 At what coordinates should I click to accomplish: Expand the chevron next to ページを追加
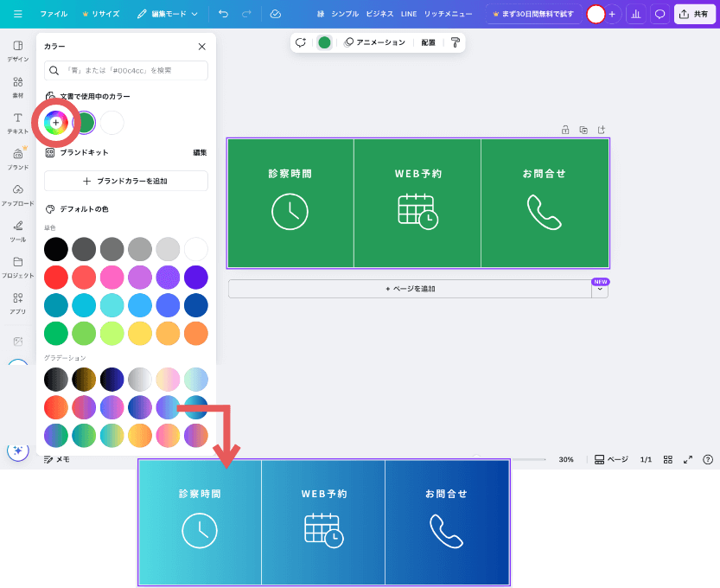click(x=599, y=289)
